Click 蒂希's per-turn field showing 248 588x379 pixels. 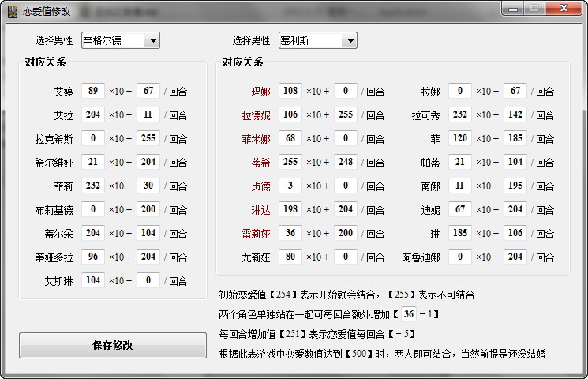click(x=345, y=163)
